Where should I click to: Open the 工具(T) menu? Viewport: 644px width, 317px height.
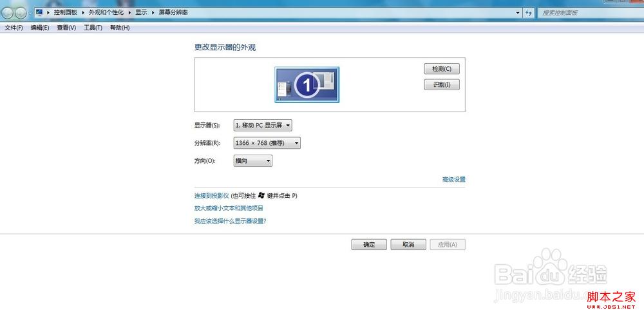(93, 28)
